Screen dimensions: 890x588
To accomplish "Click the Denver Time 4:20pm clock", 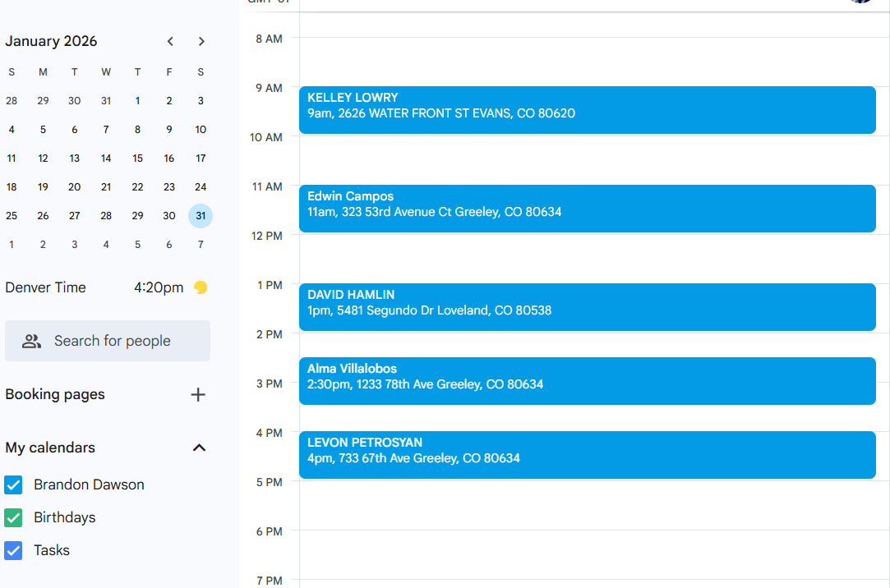I will click(x=159, y=287).
